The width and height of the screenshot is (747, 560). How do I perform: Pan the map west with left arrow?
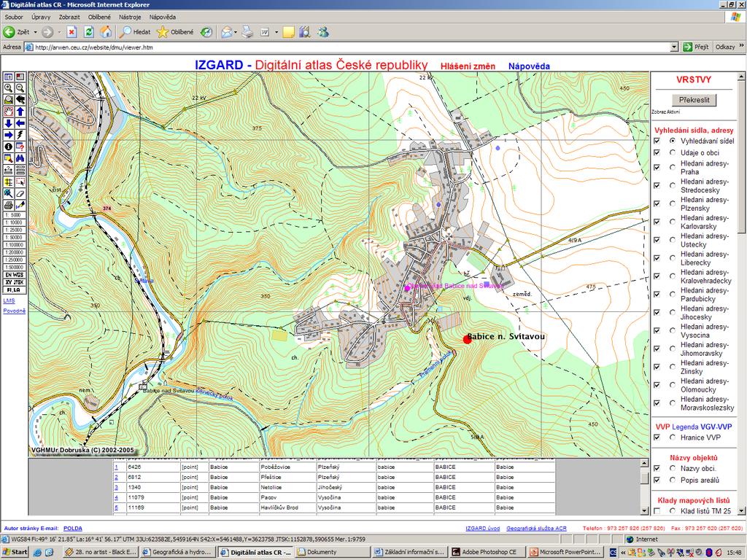coord(20,123)
